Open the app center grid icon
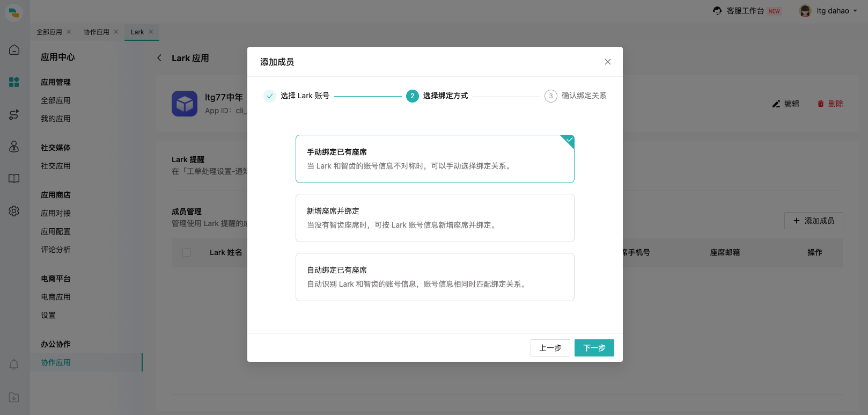The width and height of the screenshot is (868, 415). pyautogui.click(x=14, y=82)
